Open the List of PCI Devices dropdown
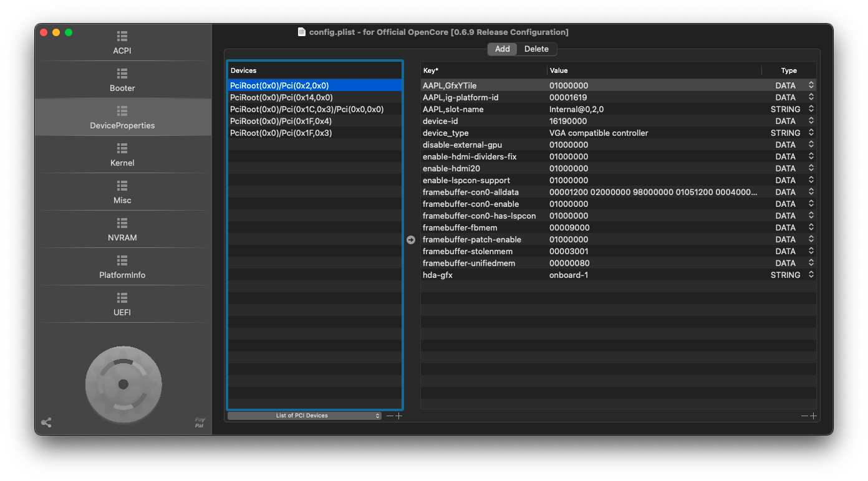This screenshot has height=481, width=868. (304, 416)
